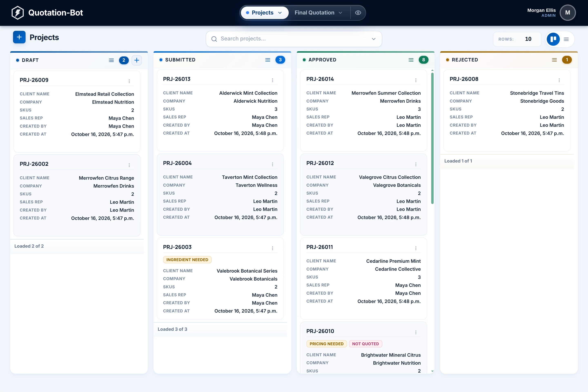This screenshot has width=588, height=392.
Task: Click the Quotation-Bot lightning logo
Action: pyautogui.click(x=18, y=12)
